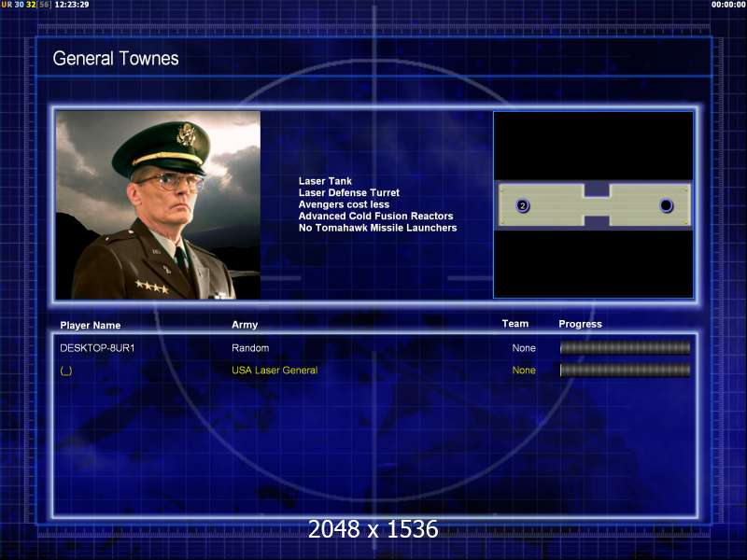Click the map preview thumbnail
The height and width of the screenshot is (560, 747).
tap(593, 204)
